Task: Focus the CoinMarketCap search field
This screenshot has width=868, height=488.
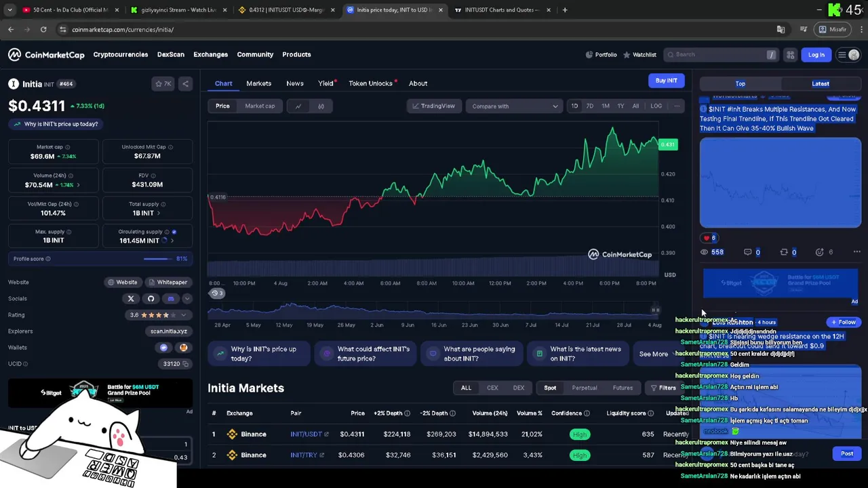Action: tap(720, 55)
